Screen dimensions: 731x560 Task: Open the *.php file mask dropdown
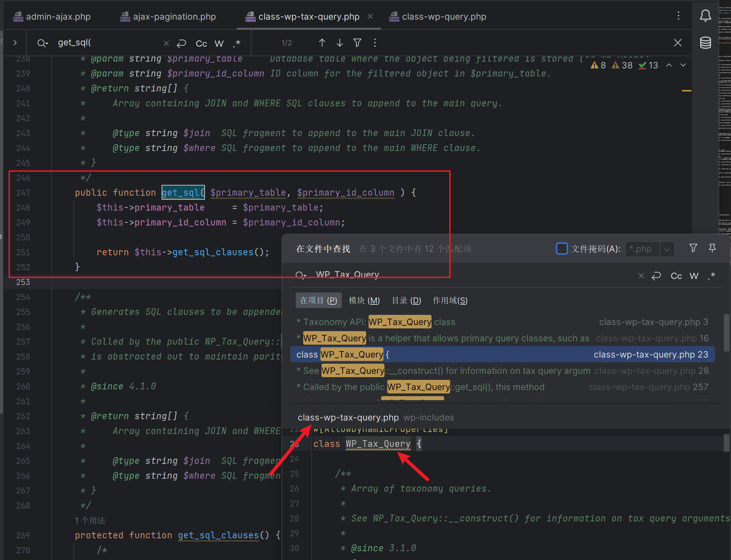[667, 249]
